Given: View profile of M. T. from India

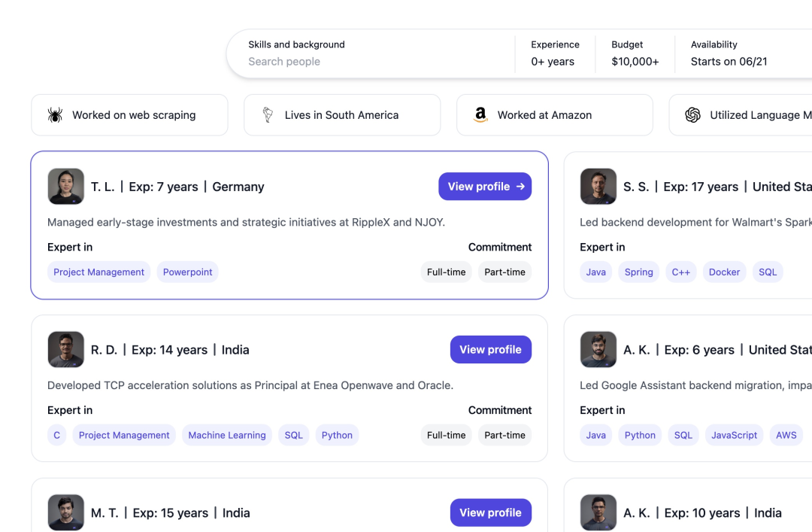Looking at the screenshot, I should pyautogui.click(x=491, y=512).
